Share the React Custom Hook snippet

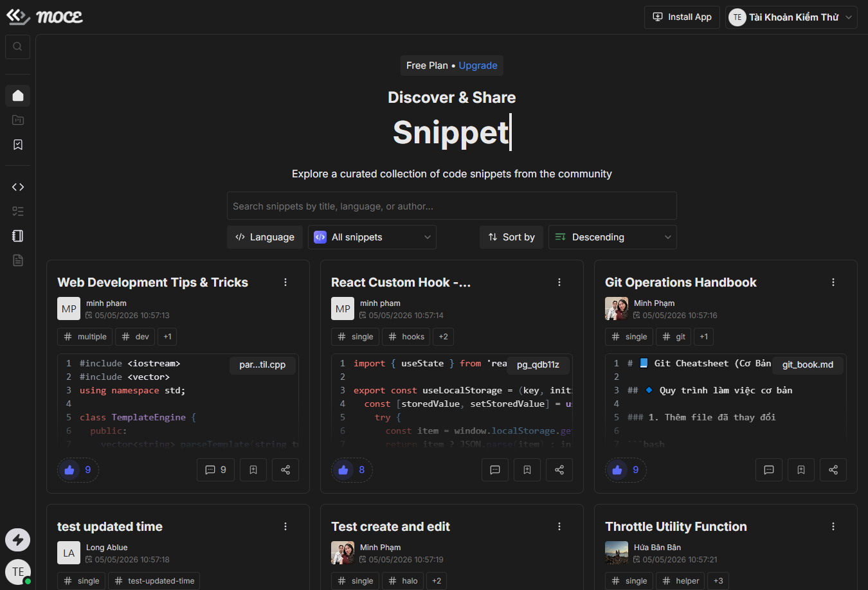pos(559,470)
